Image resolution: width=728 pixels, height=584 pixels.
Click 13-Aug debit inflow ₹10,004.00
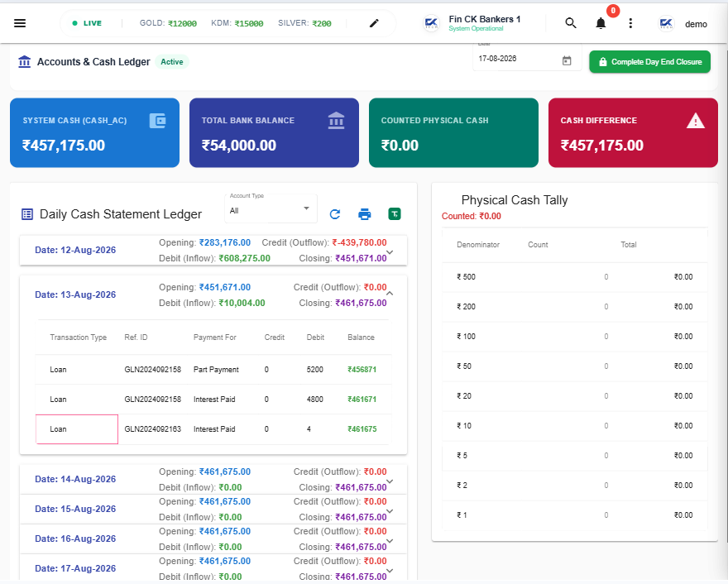242,303
